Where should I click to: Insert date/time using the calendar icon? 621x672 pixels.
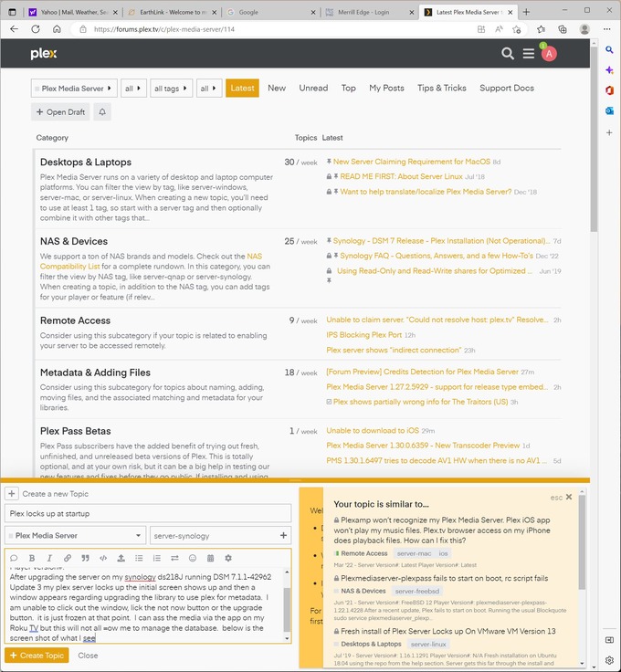click(x=210, y=558)
